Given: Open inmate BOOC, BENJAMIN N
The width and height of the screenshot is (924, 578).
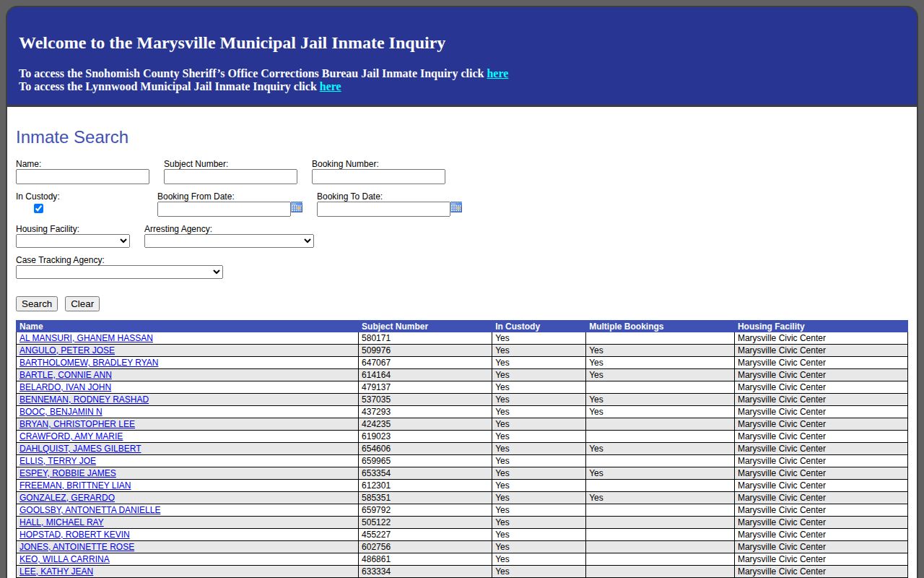Looking at the screenshot, I should pos(61,412).
